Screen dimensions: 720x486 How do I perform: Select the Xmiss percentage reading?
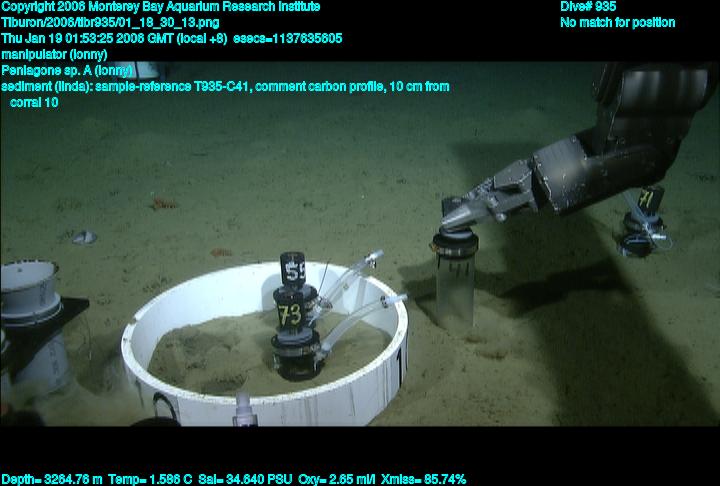coord(425,479)
